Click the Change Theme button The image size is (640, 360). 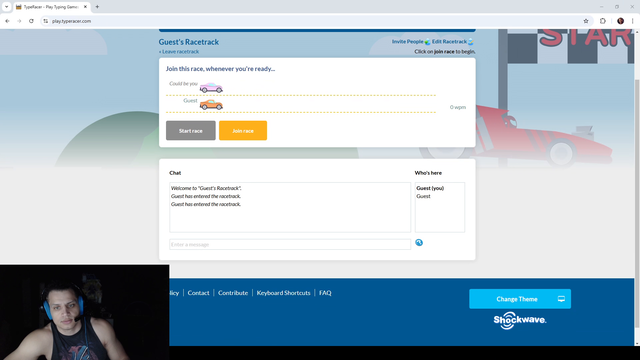520,299
